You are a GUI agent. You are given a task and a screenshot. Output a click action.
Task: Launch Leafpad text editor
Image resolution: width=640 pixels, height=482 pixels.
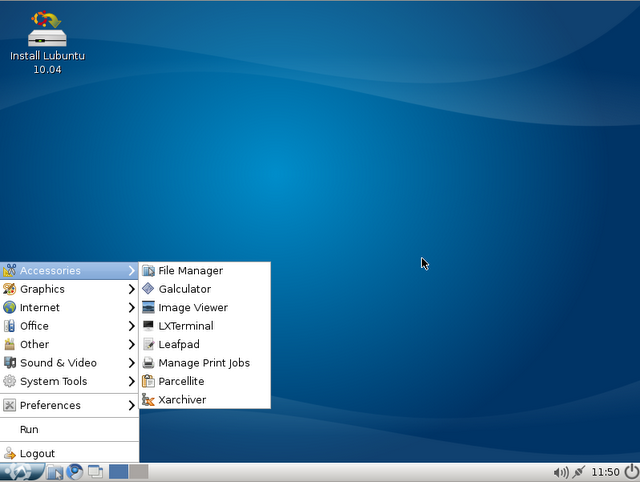(x=204, y=344)
